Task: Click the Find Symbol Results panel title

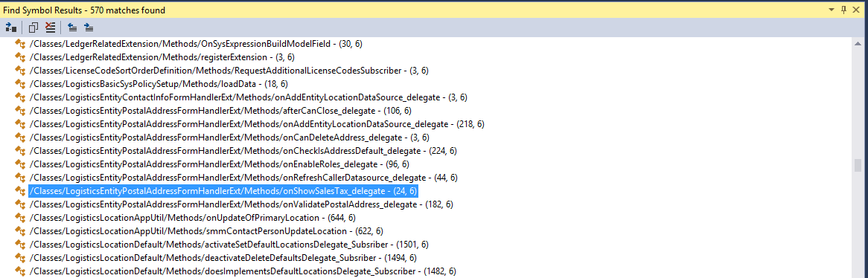Action: (x=84, y=10)
